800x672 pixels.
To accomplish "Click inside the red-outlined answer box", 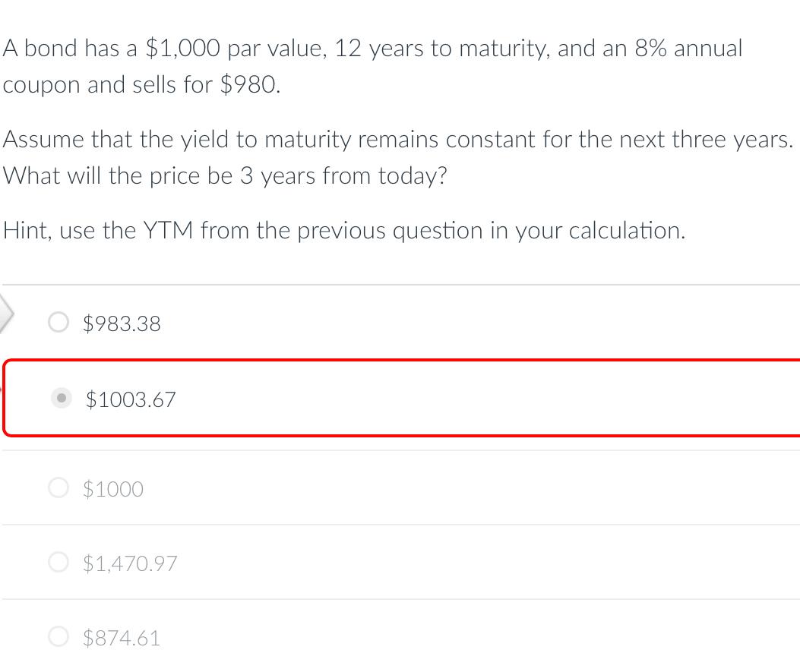I will 402,398.
